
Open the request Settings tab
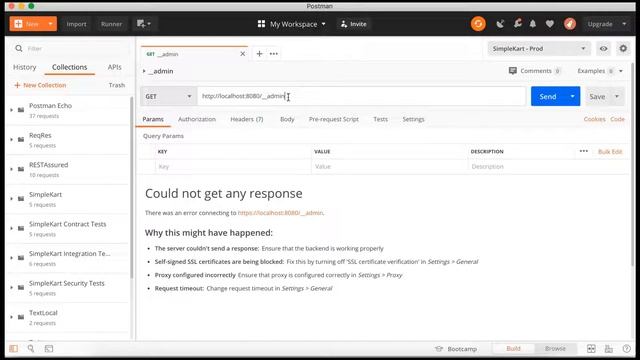413,119
